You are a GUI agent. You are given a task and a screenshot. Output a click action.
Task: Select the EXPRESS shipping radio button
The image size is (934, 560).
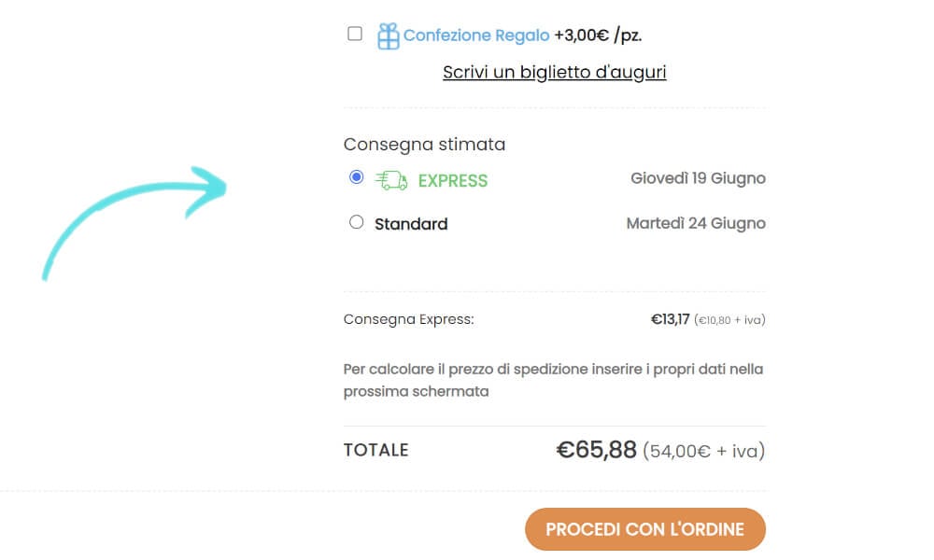click(x=355, y=176)
